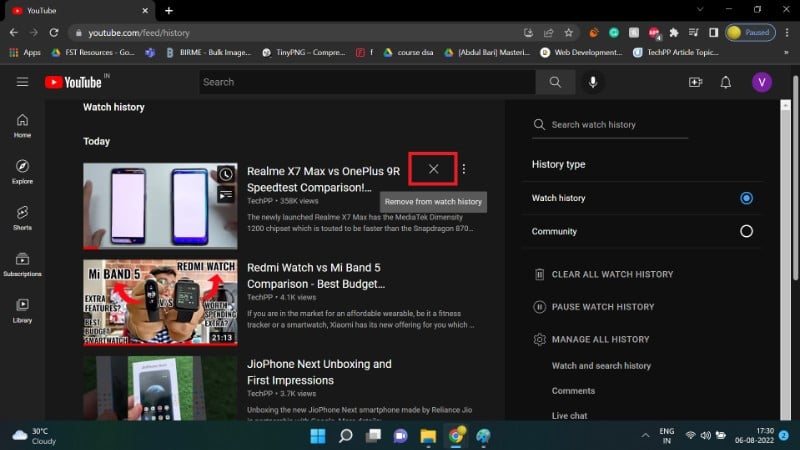Click Clear All Watch History
This screenshot has height=450, width=800.
pos(612,274)
